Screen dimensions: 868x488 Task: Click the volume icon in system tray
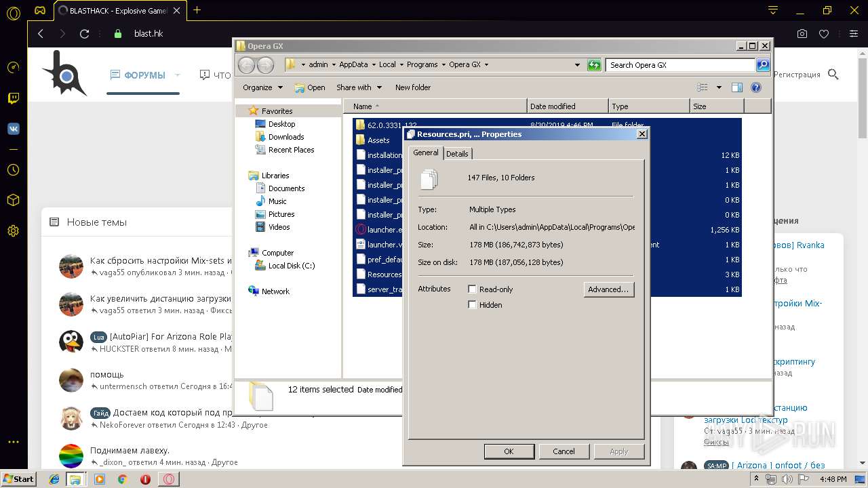pyautogui.click(x=787, y=479)
